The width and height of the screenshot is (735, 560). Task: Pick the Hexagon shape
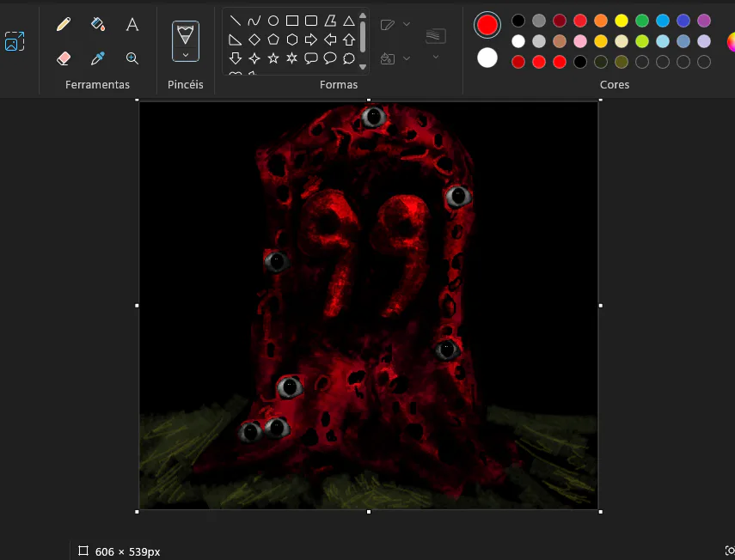pyautogui.click(x=292, y=40)
